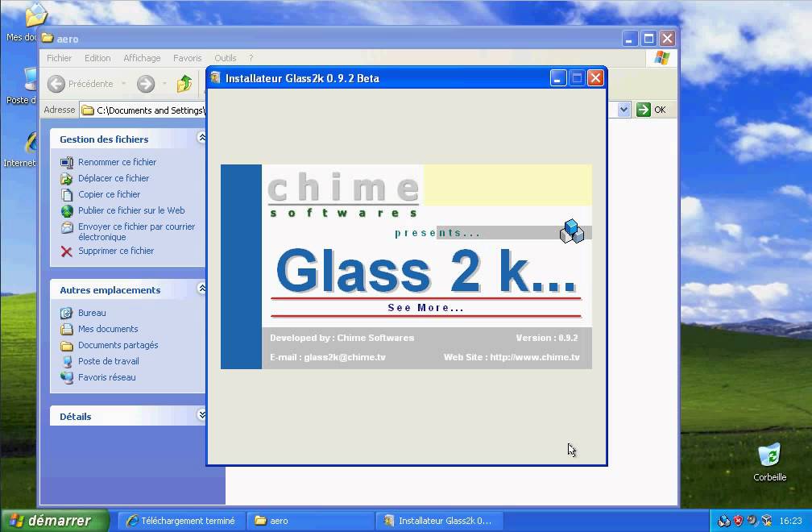
Task: Click the Publier ce fichier globe icon
Action: pyautogui.click(x=67, y=211)
